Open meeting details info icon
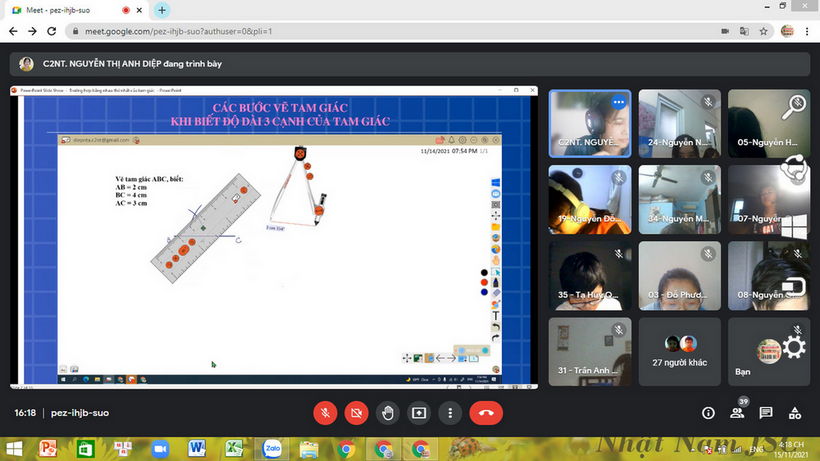 coord(708,412)
